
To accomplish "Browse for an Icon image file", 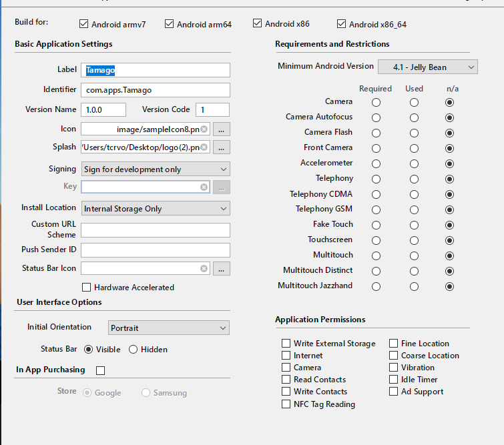I will [222, 129].
